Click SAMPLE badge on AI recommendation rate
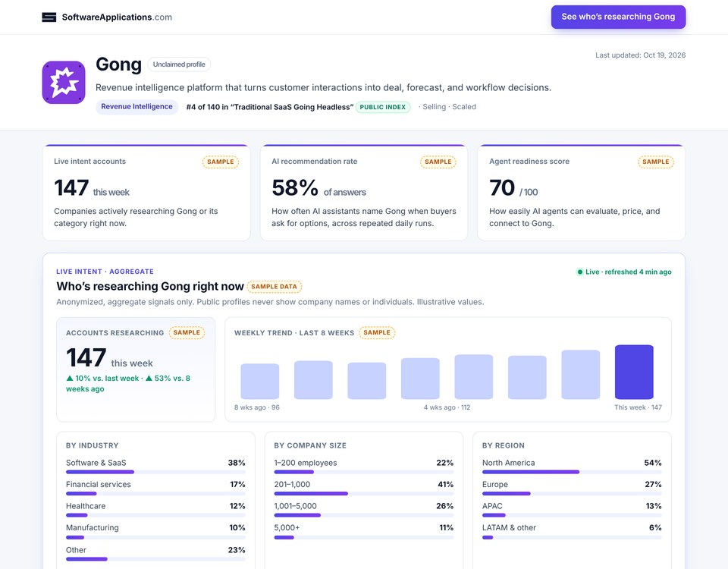The image size is (728, 569). [438, 162]
